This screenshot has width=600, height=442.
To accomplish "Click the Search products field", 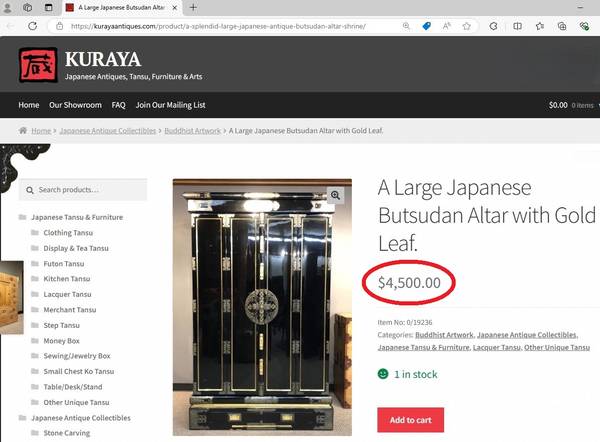I will tap(83, 189).
